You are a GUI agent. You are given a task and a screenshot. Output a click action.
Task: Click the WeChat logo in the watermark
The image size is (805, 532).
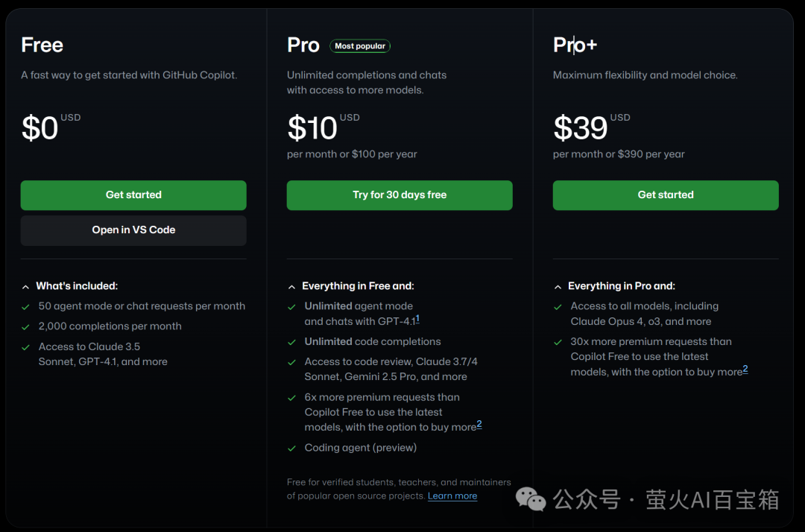(531, 499)
